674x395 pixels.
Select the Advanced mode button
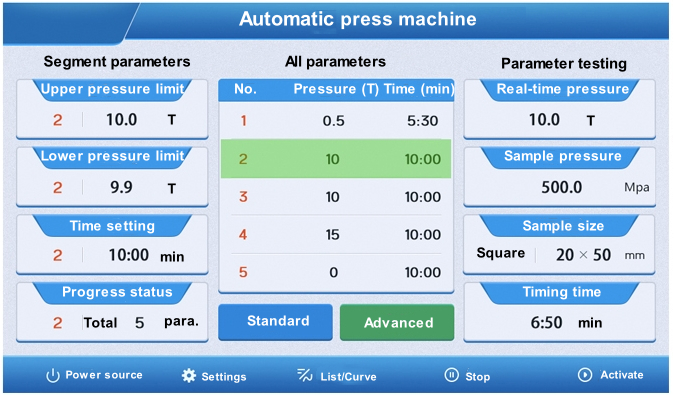tap(397, 322)
